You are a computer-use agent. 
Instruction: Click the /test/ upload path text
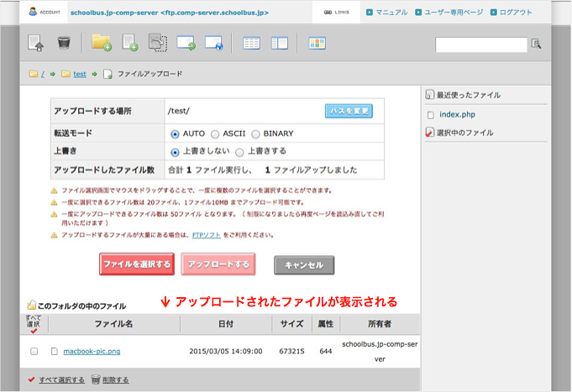(178, 111)
